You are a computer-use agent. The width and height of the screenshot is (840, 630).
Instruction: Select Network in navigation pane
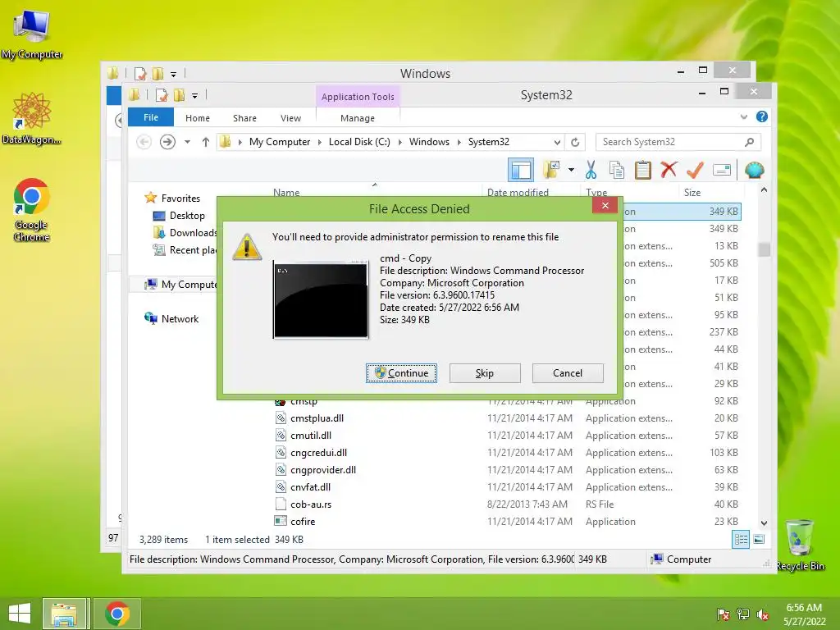(x=180, y=319)
